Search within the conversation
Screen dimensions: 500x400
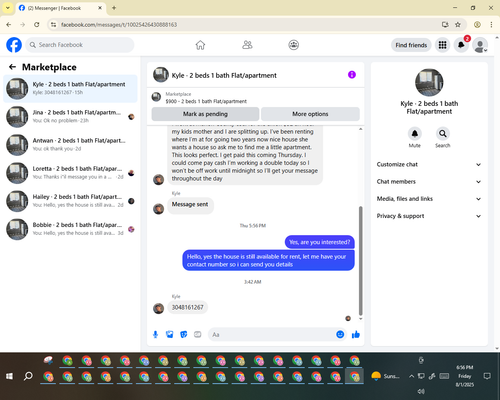click(x=443, y=134)
